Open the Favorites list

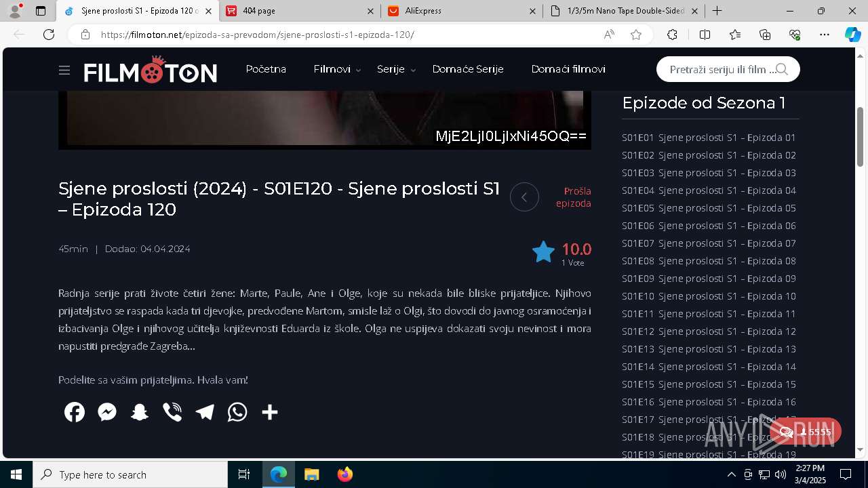735,35
